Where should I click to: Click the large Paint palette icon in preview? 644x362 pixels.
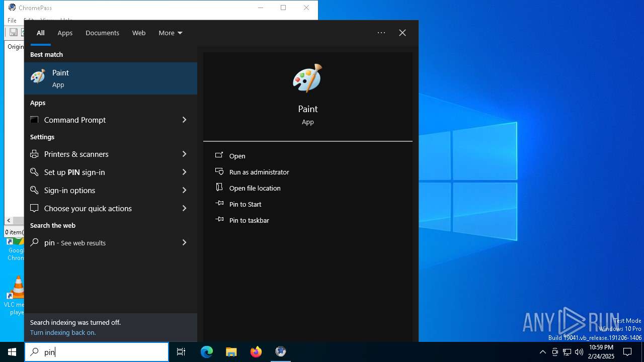(307, 78)
